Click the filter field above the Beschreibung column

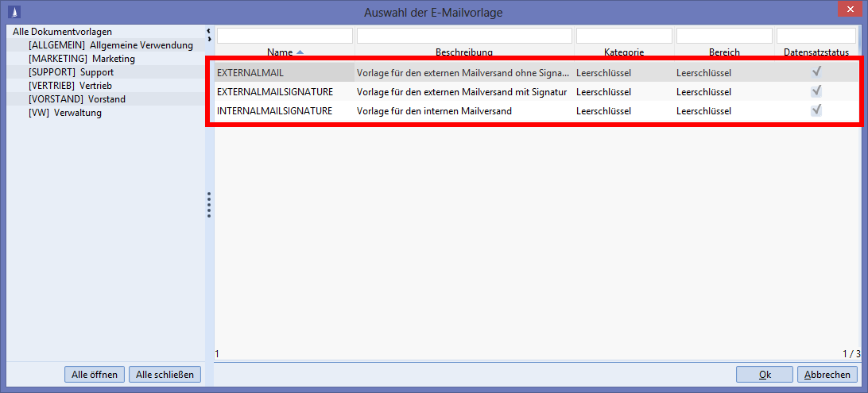point(464,36)
